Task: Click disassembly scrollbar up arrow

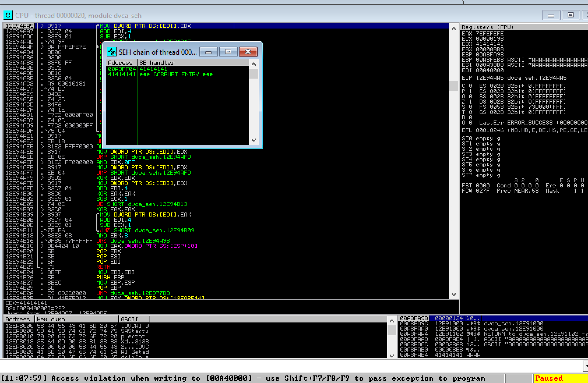Action: 453,29
